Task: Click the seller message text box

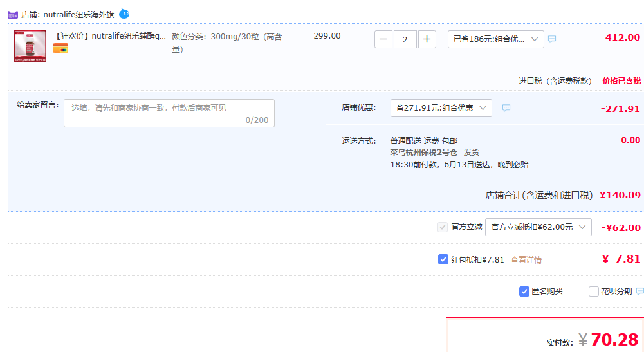Action: coord(169,113)
